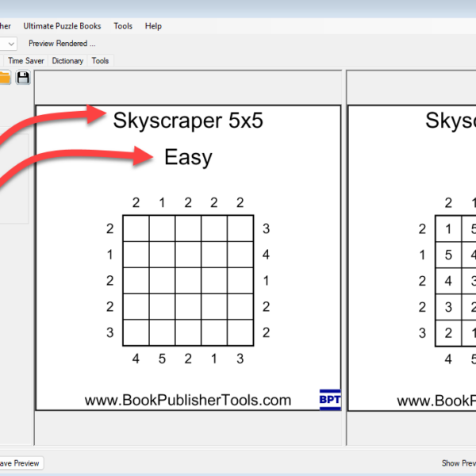Click the Easy difficulty label

(188, 157)
